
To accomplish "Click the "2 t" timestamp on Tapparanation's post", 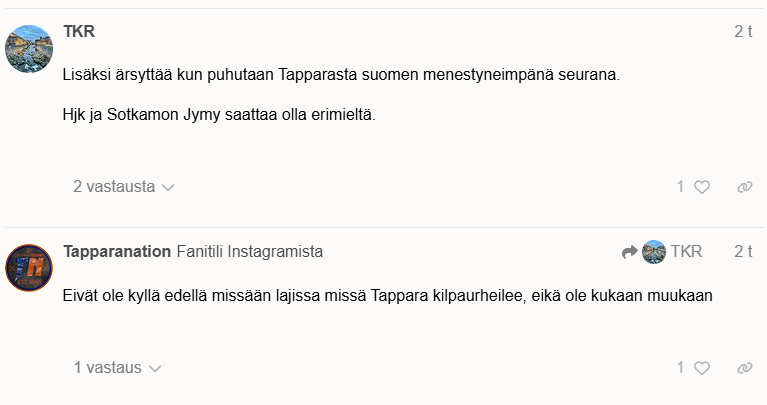I will (x=743, y=252).
